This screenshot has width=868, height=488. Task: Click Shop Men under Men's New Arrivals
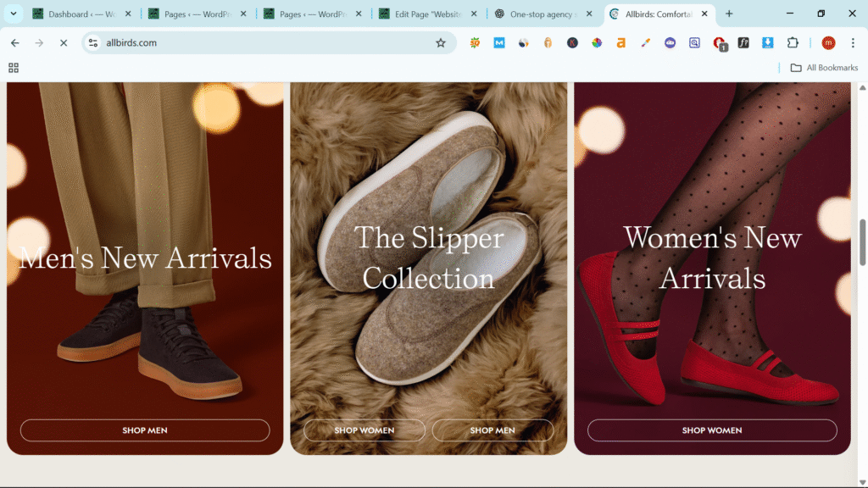coord(145,430)
